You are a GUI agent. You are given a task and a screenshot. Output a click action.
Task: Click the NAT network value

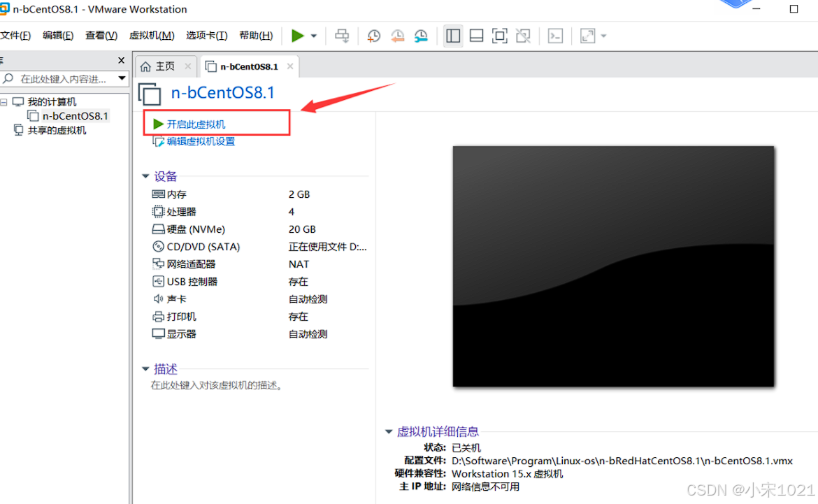click(299, 264)
